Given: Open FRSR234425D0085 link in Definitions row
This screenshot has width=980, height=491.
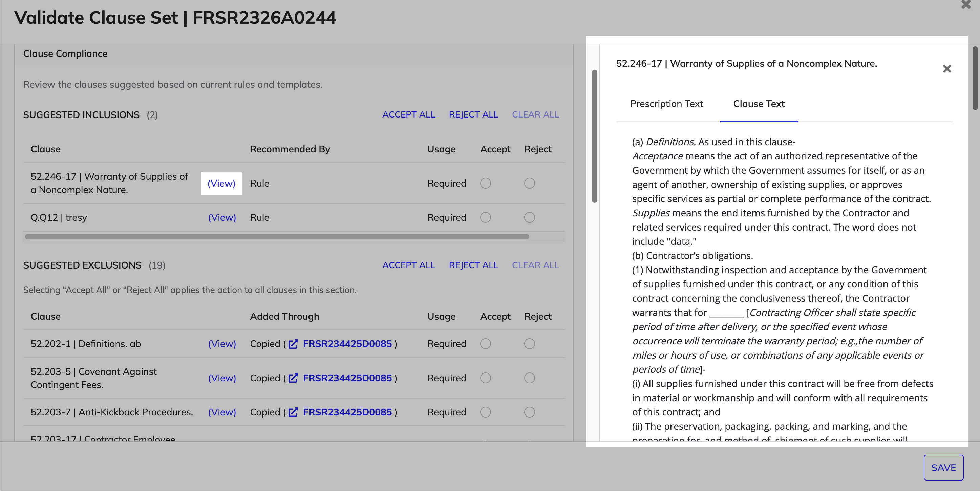Looking at the screenshot, I should pyautogui.click(x=347, y=344).
